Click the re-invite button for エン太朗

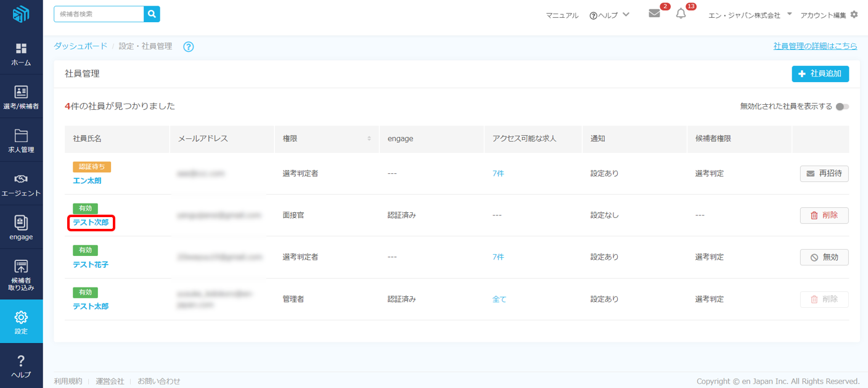(x=824, y=174)
